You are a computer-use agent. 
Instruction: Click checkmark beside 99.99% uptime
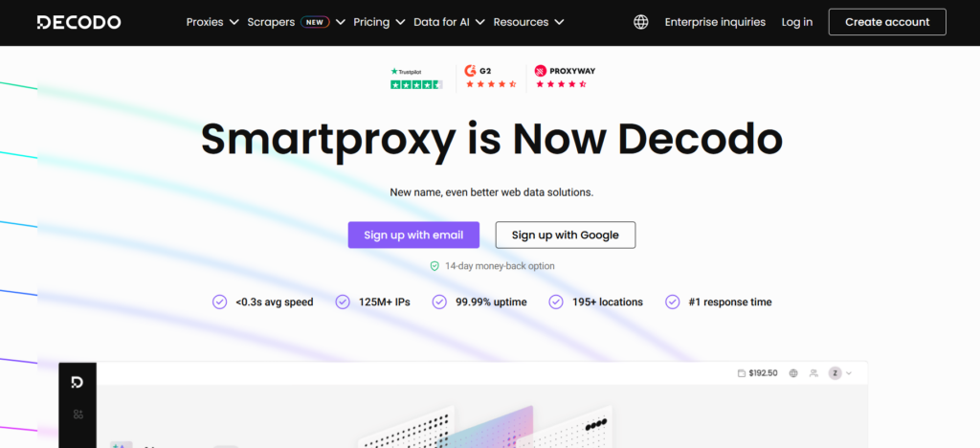pyautogui.click(x=439, y=302)
